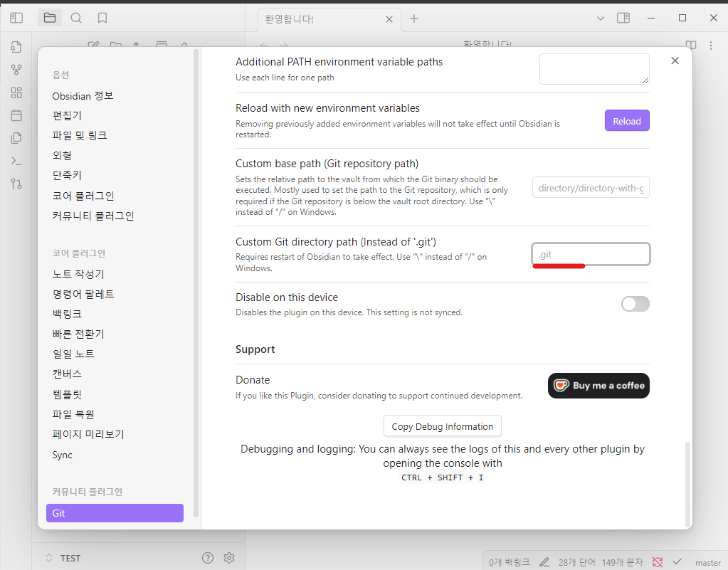The width and height of the screenshot is (728, 570).
Task: Open command palette terminal icon
Action: pyautogui.click(x=16, y=161)
